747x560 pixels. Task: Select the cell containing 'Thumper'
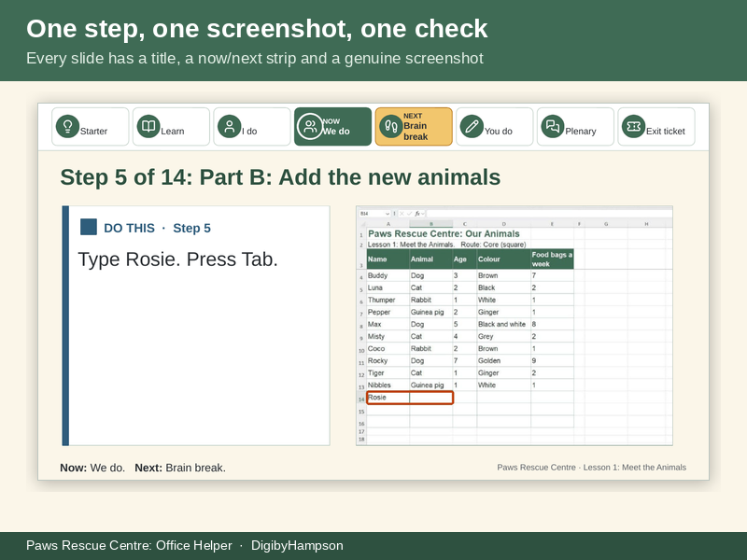tap(388, 300)
